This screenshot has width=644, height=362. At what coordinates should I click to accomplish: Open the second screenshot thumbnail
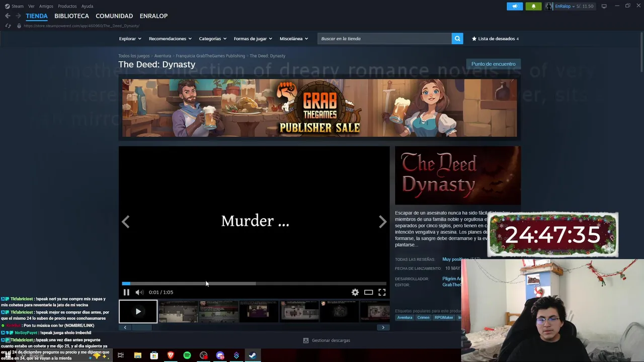218,311
